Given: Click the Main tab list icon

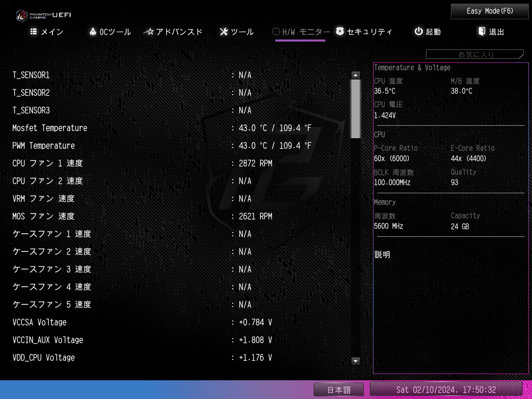Looking at the screenshot, I should pos(34,32).
